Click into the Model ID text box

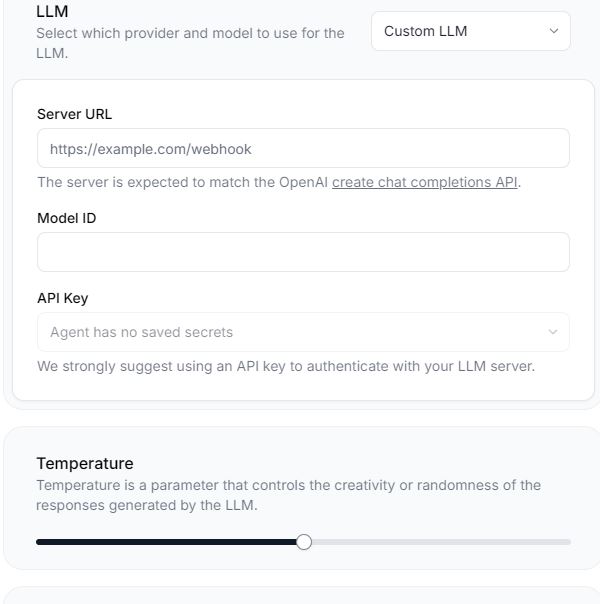[303, 252]
